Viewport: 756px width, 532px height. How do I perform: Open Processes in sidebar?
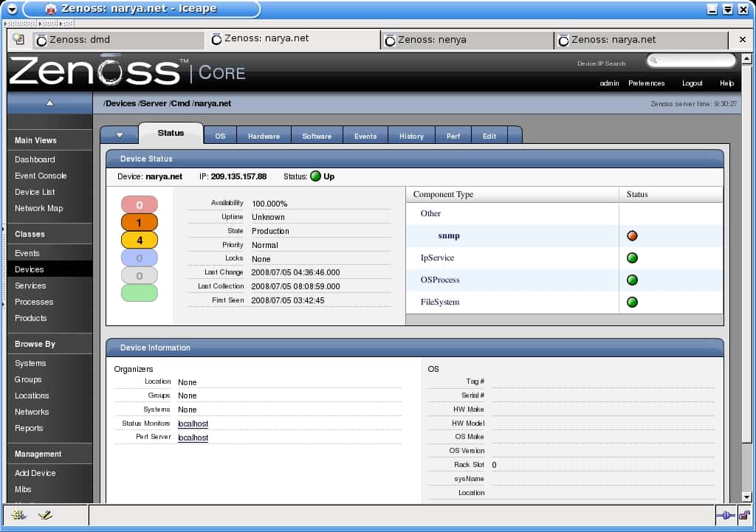[34, 302]
